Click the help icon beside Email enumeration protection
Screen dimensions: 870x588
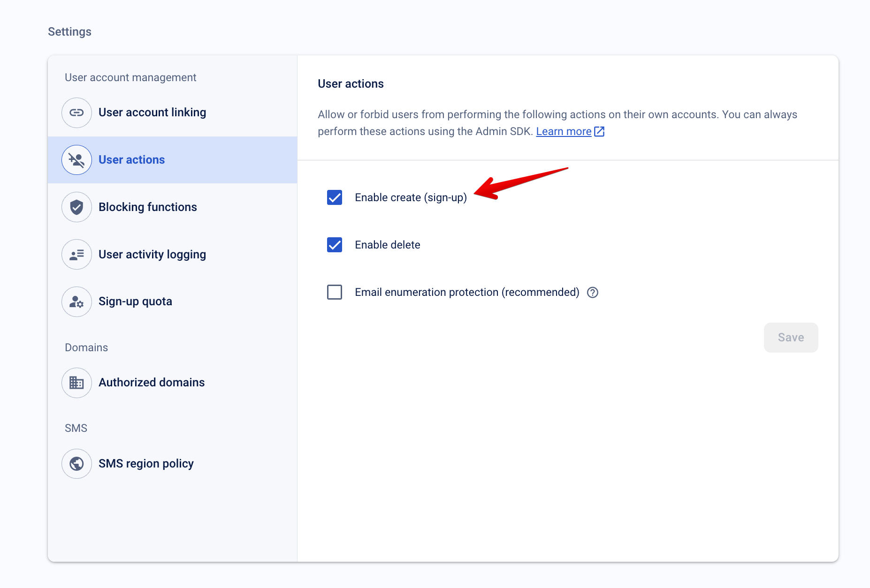point(593,292)
